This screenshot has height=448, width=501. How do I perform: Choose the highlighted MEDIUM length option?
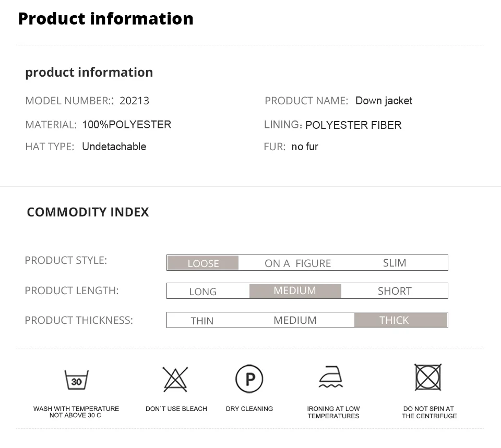[x=295, y=290]
